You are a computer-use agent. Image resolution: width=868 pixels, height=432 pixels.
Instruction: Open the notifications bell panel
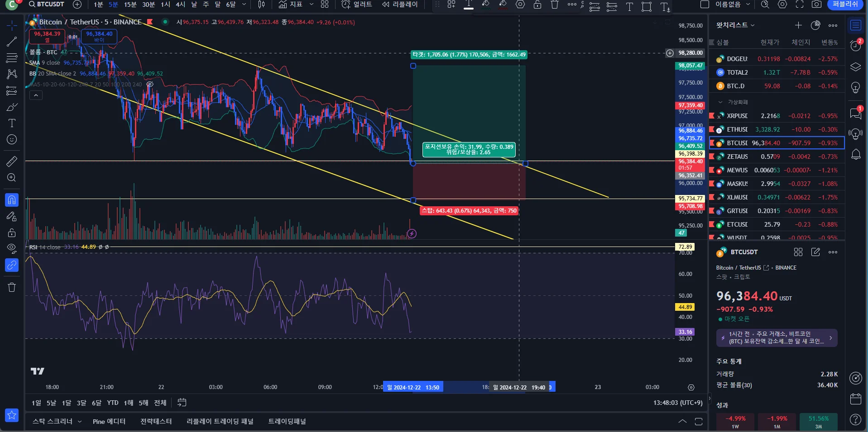(856, 155)
